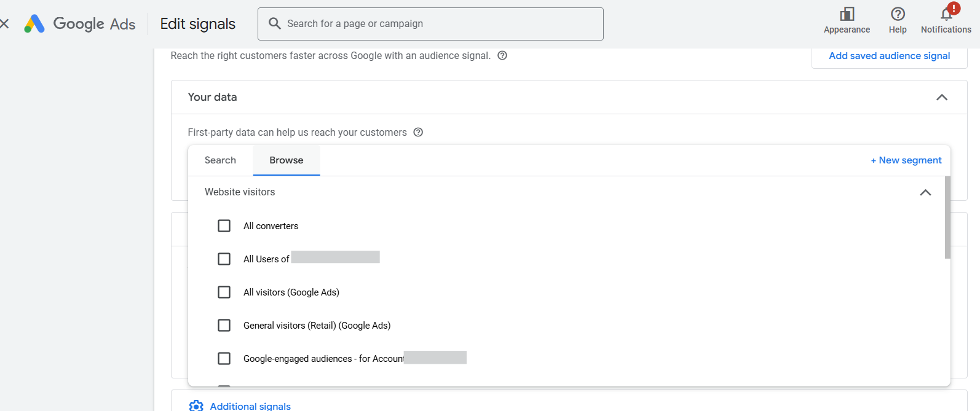Screen dimensions: 980x411
Task: Click help icon next to First-party data text
Action: click(x=418, y=132)
